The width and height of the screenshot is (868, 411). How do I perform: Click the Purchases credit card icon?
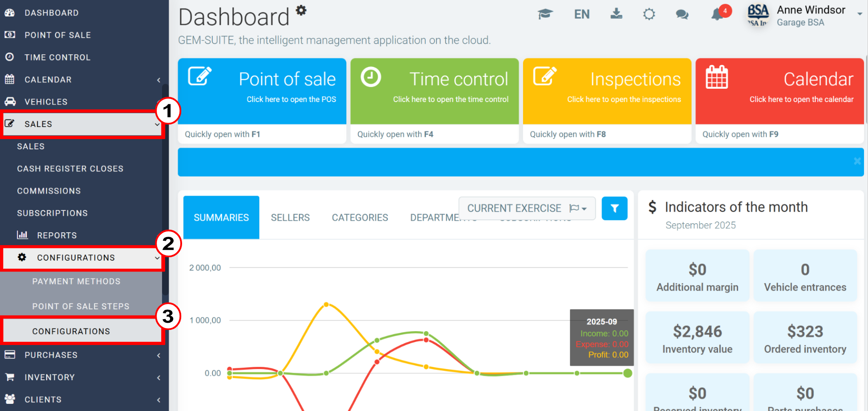(9, 354)
